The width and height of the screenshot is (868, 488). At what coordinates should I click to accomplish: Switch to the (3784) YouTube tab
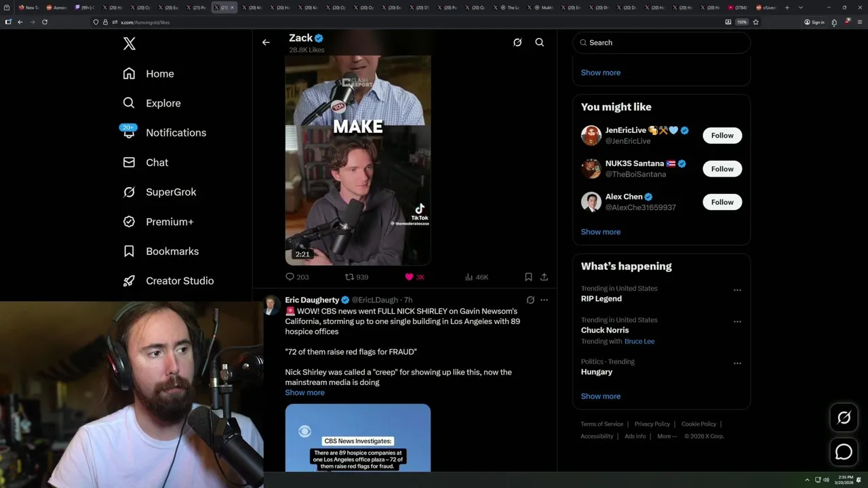pos(738,7)
